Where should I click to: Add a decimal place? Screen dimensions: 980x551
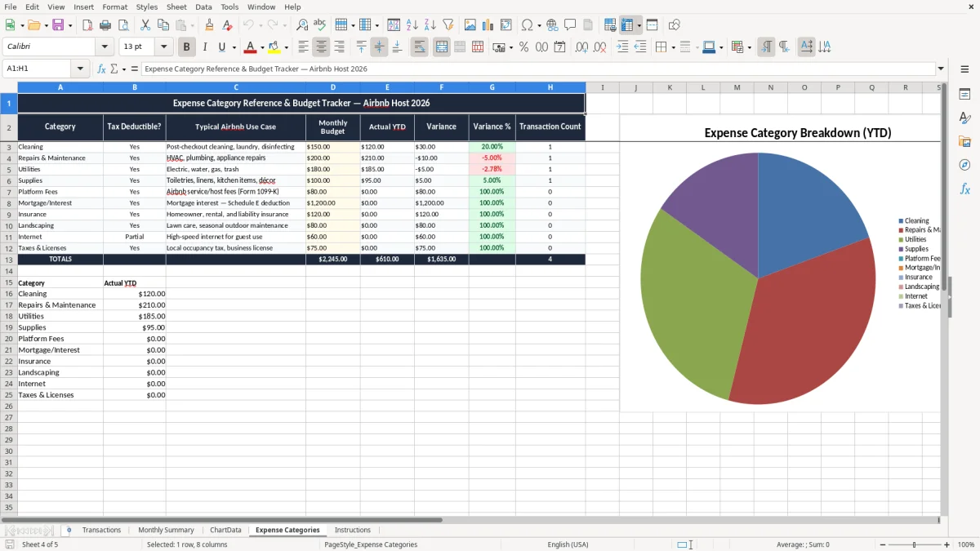click(x=581, y=47)
